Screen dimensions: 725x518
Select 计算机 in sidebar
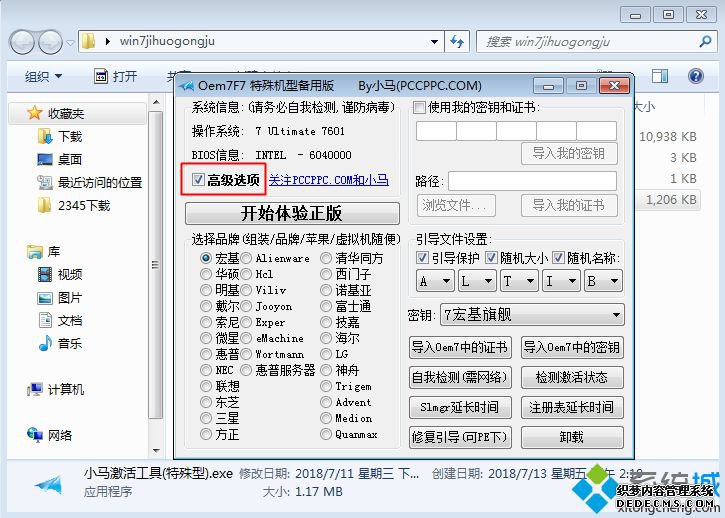[55, 389]
